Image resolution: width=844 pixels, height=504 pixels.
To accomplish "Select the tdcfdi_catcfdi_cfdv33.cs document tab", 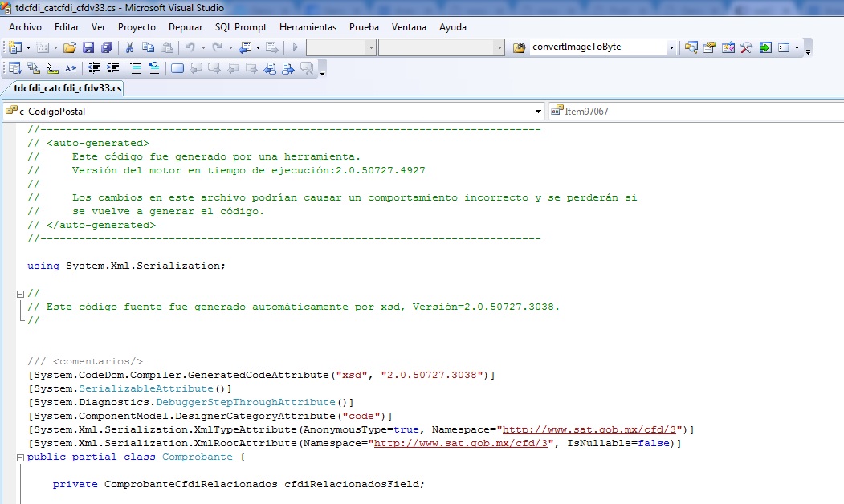I will (67, 88).
